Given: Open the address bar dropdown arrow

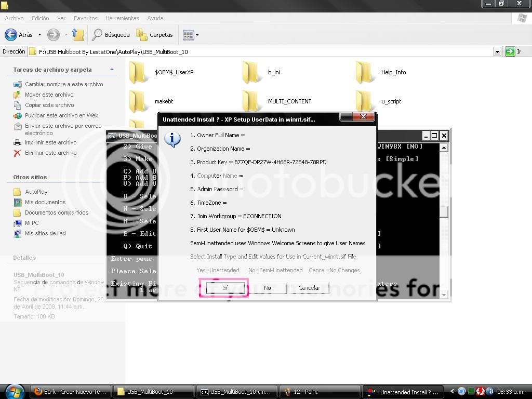Looking at the screenshot, I should [x=497, y=52].
